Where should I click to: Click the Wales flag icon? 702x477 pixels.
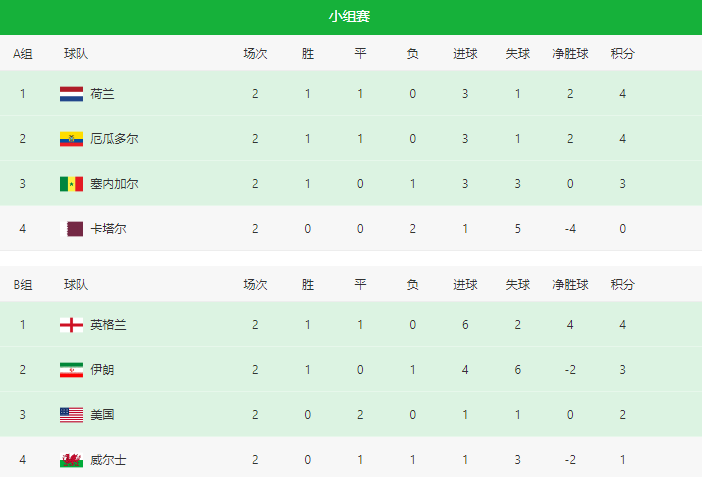tap(71, 460)
